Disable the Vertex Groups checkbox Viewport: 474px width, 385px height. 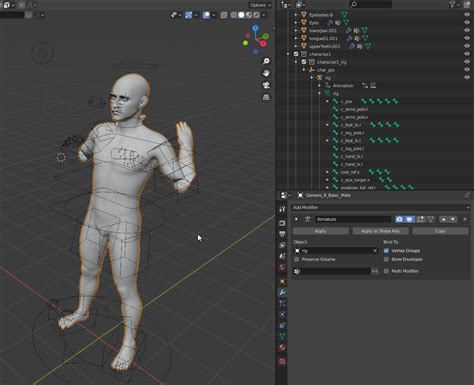(x=386, y=250)
